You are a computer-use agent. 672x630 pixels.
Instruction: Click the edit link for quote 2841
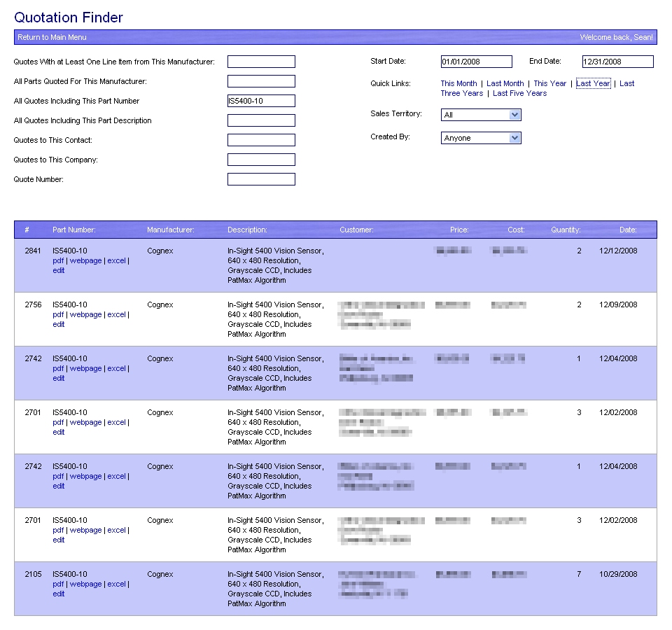click(58, 270)
